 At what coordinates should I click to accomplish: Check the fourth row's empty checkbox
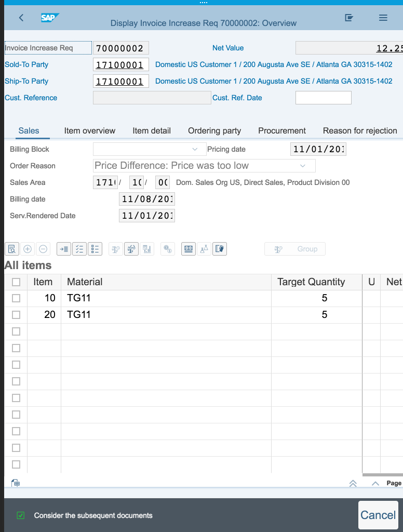pyautogui.click(x=16, y=348)
